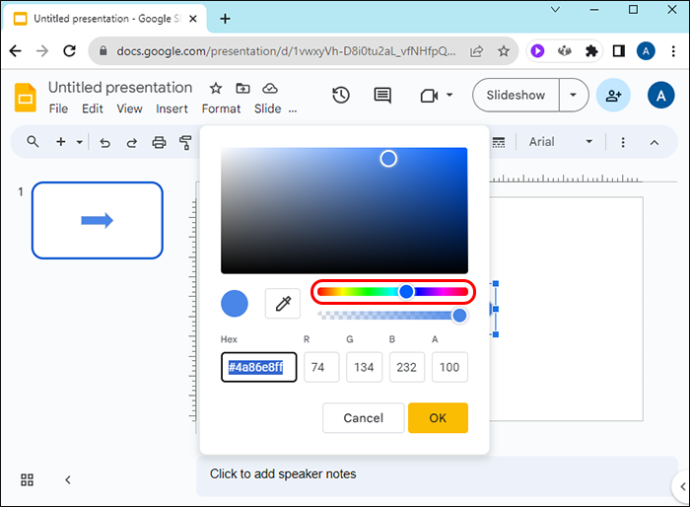Open a new browser tab
The height and width of the screenshot is (507, 690).
[225, 18]
